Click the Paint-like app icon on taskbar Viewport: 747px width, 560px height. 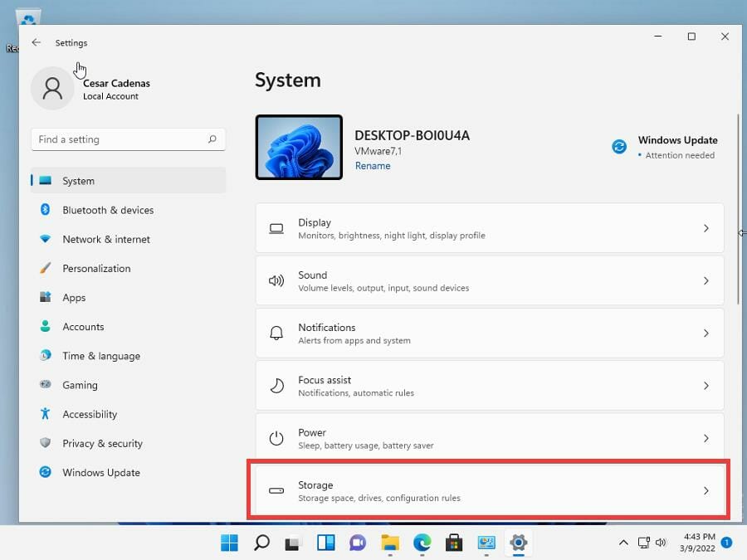point(486,543)
